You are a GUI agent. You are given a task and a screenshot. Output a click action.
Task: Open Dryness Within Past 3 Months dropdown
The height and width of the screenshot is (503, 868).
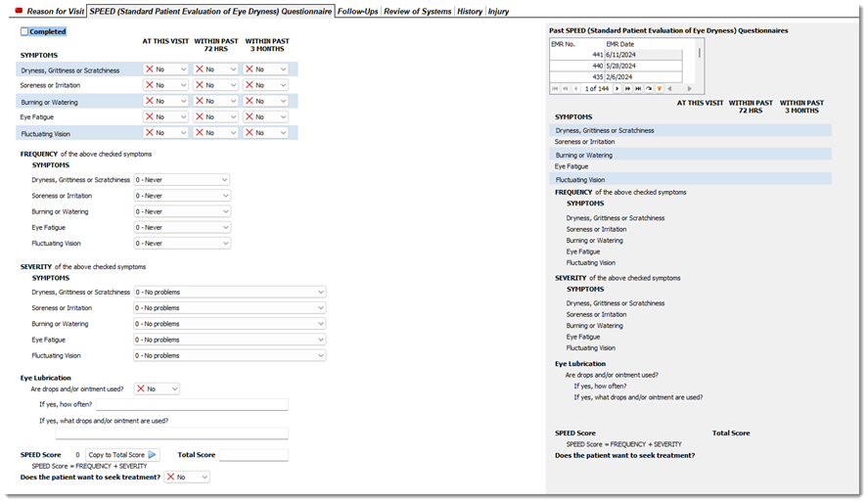pyautogui.click(x=266, y=69)
